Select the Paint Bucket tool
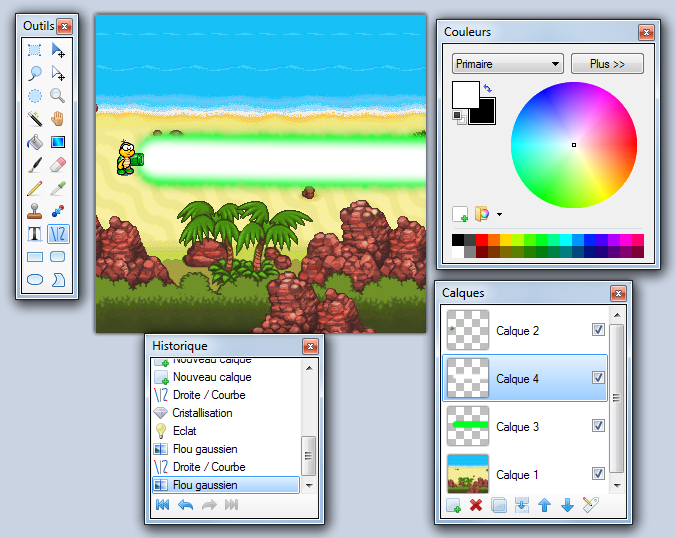The image size is (676, 538). tap(34, 142)
